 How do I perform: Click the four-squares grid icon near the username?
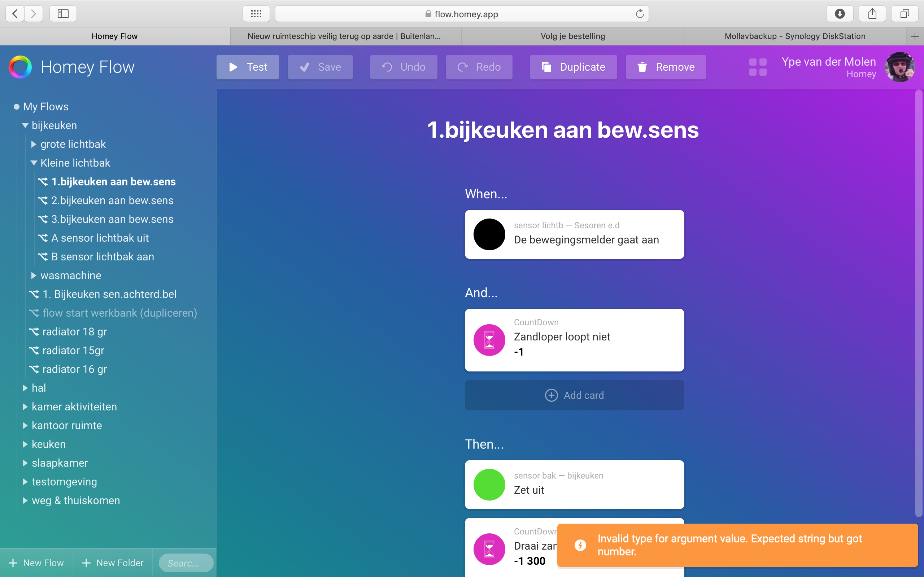pyautogui.click(x=758, y=67)
